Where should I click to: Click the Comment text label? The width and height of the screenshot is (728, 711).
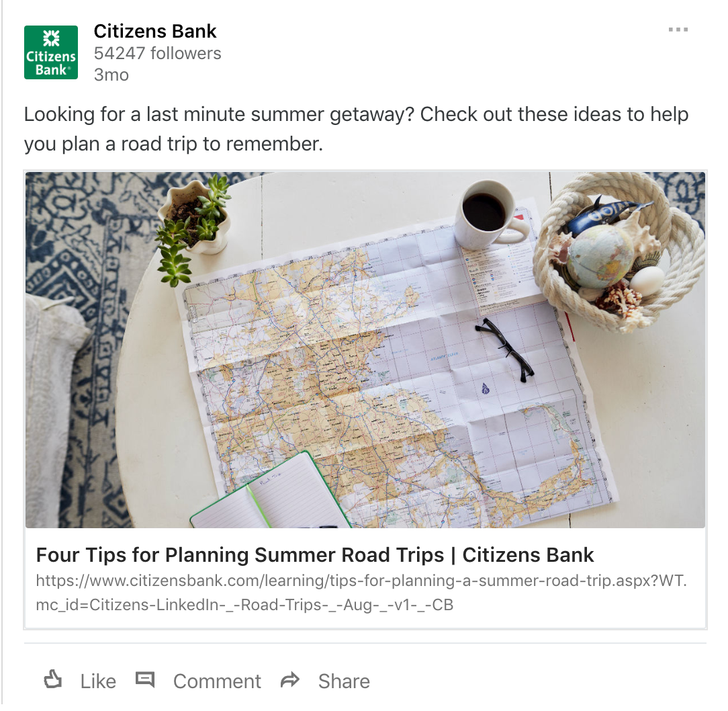pos(217,681)
